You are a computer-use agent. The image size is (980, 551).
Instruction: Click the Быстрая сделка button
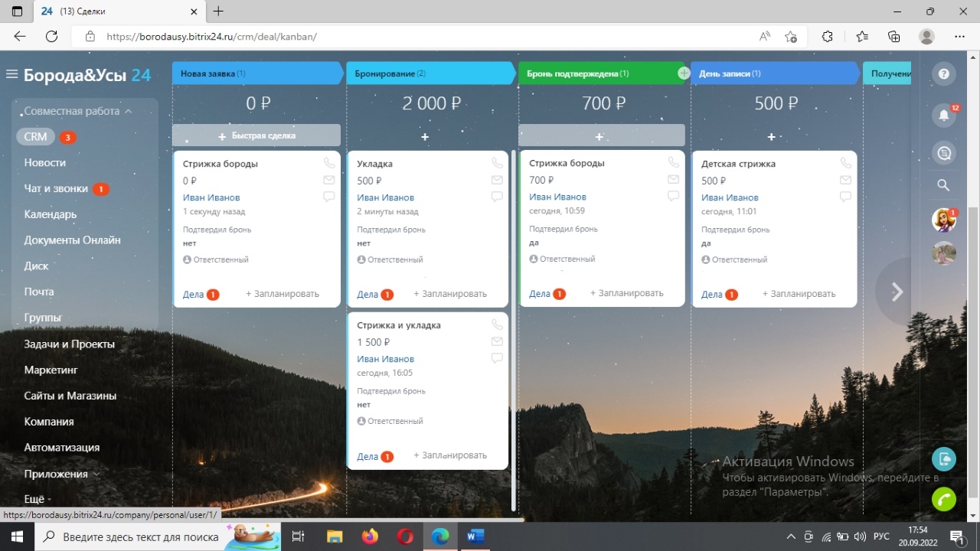tap(256, 135)
